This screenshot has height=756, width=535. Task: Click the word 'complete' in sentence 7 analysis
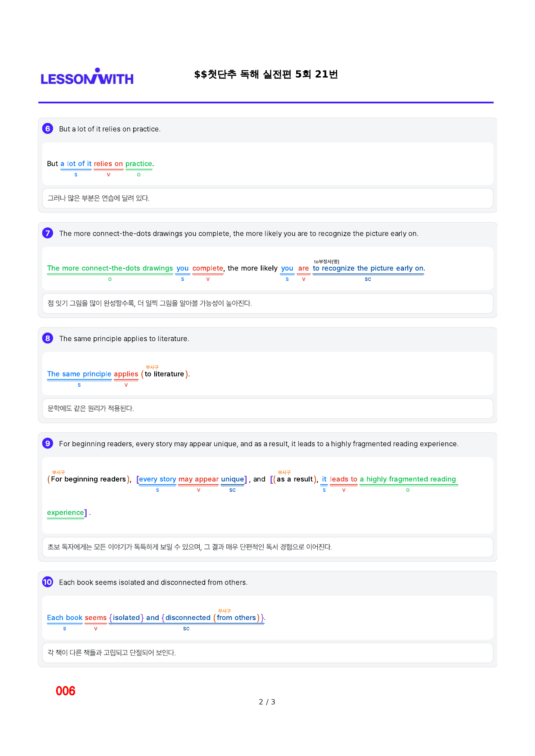pos(208,268)
